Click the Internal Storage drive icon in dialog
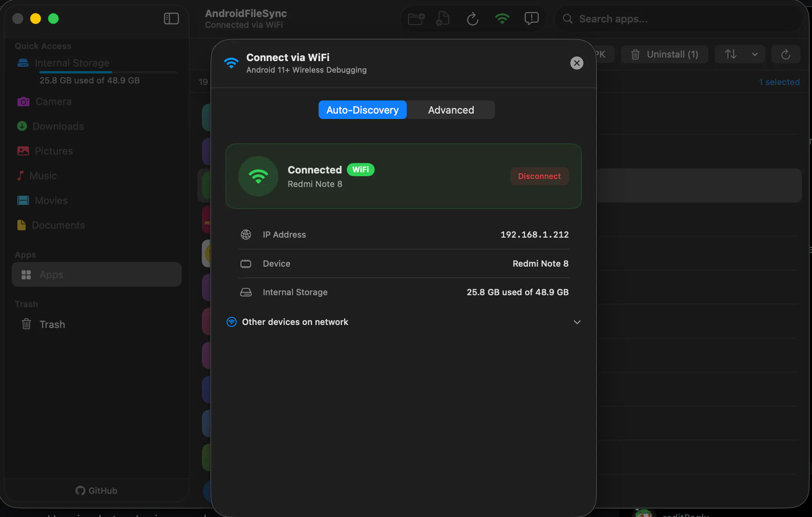Screen dimensions: 812x517 (246, 292)
